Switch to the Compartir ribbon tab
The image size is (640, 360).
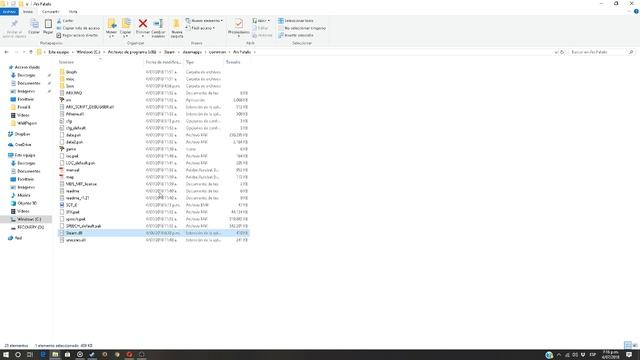pyautogui.click(x=51, y=12)
